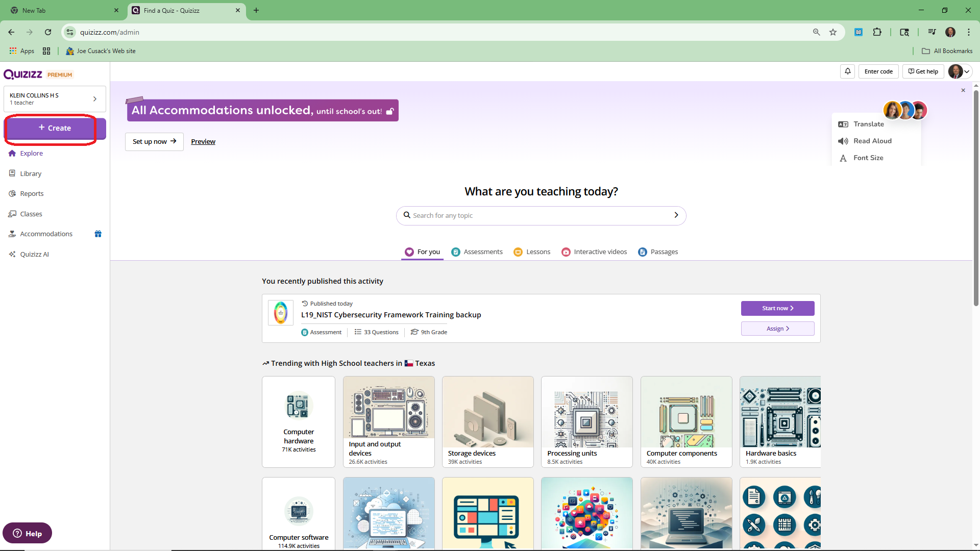
Task: Switch to Interactive videos tab
Action: coord(594,252)
